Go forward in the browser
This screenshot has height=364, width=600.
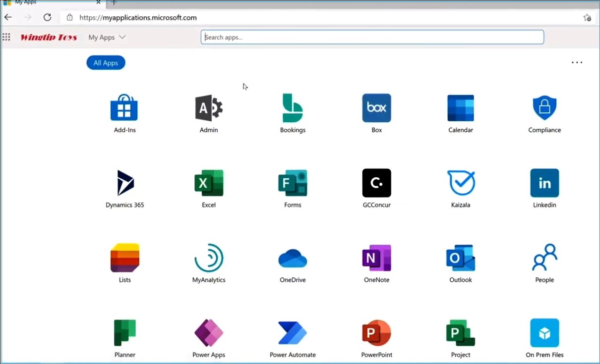(28, 17)
